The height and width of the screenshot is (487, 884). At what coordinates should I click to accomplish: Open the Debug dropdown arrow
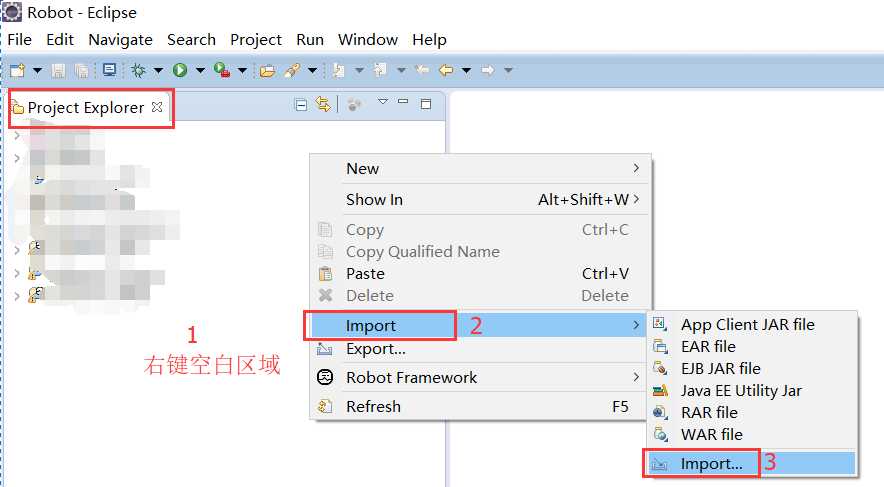click(158, 70)
